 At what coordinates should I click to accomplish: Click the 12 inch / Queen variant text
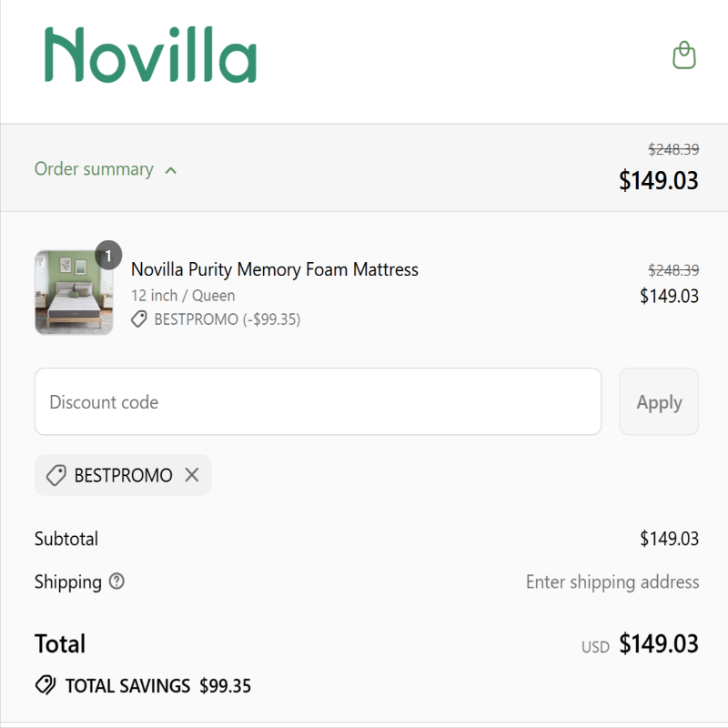click(183, 295)
